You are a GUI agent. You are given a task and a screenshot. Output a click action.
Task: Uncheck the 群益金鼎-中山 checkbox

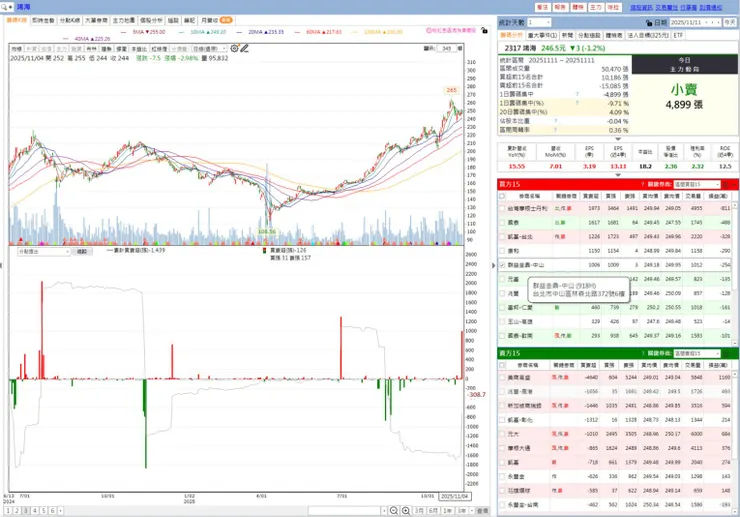click(502, 265)
